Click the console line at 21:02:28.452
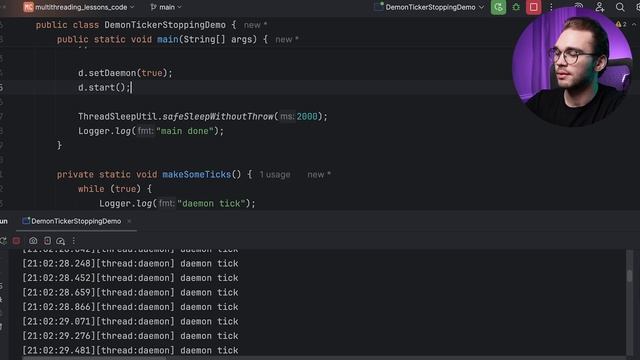 130,278
